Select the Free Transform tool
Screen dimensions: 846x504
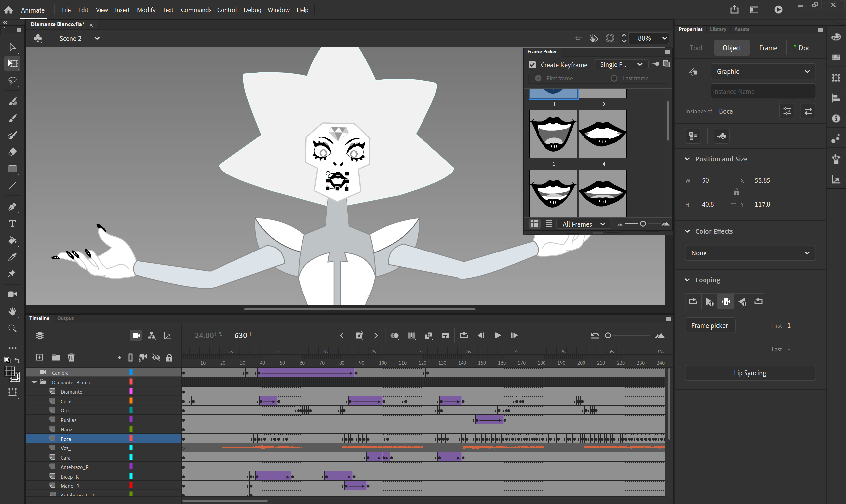pos(12,63)
